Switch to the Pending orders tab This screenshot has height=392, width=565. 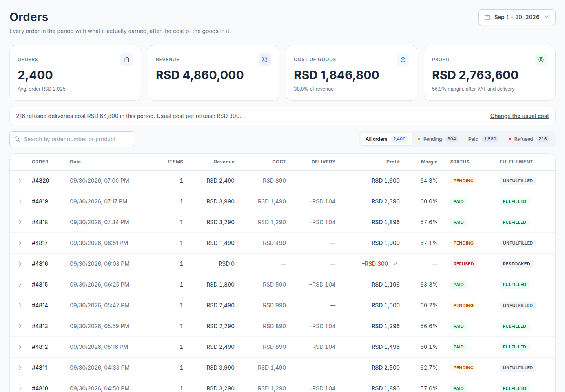tap(438, 139)
